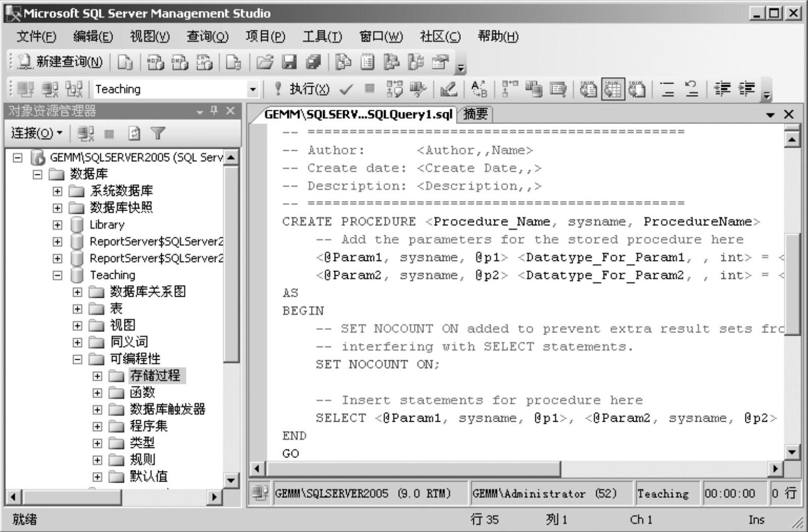This screenshot has height=532, width=808.
Task: Click the Properties Window toolbar icon
Action: tap(440, 62)
